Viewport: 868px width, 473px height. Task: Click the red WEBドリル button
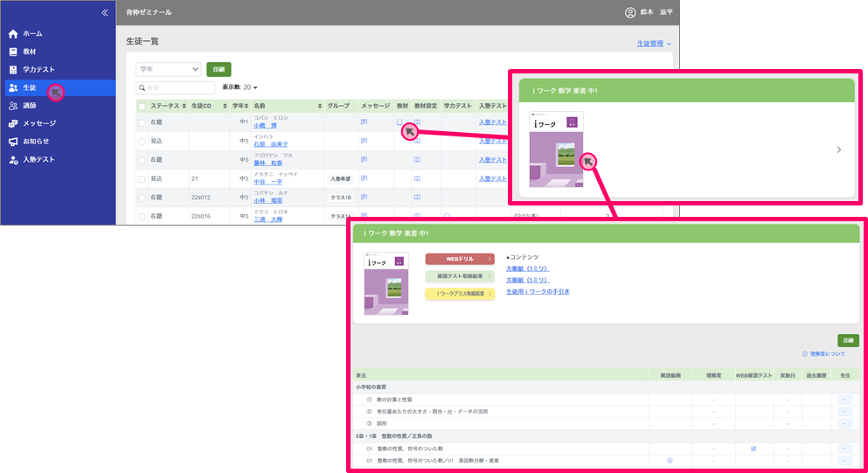[459, 259]
